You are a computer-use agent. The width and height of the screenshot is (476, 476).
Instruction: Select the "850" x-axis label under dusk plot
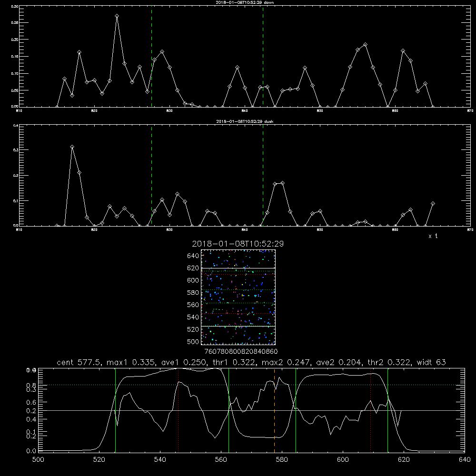(x=320, y=230)
